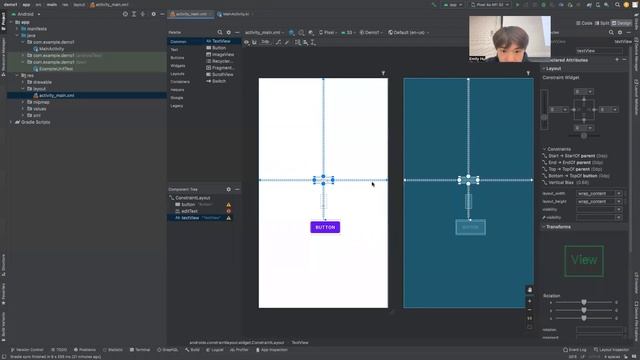Open Palette settings gear
The height and width of the screenshot is (360, 640).
click(229, 32)
